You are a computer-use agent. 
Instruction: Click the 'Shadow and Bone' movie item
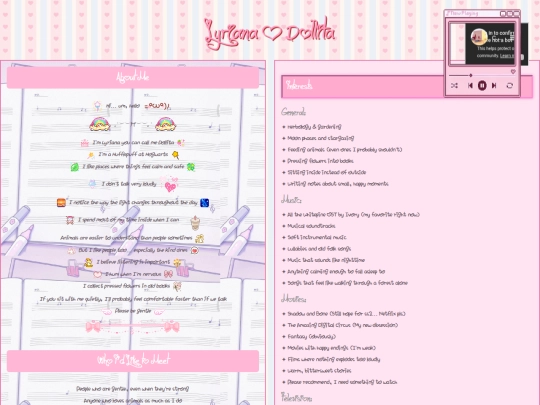[346, 314]
